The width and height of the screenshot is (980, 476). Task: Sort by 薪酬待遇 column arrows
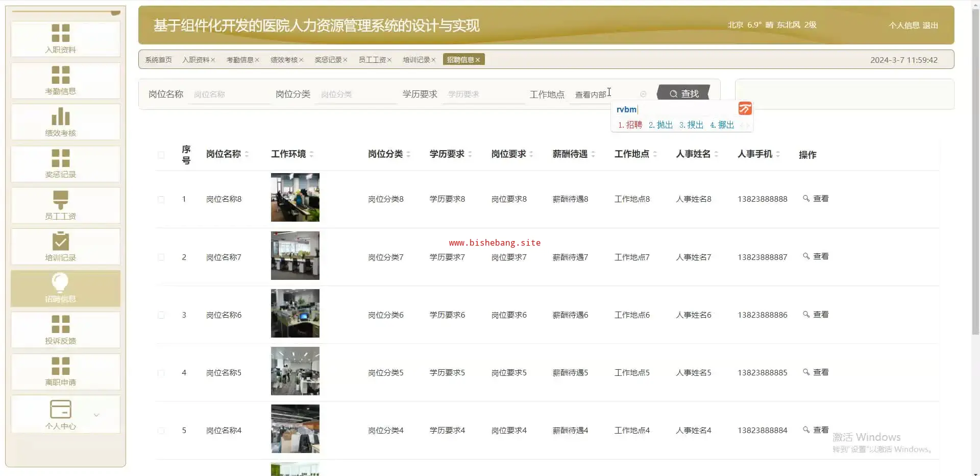593,154
